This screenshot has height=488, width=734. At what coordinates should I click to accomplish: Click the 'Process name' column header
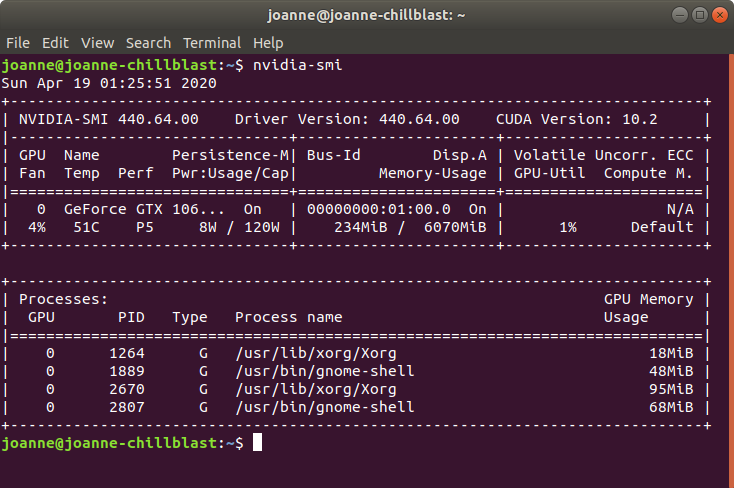289,318
